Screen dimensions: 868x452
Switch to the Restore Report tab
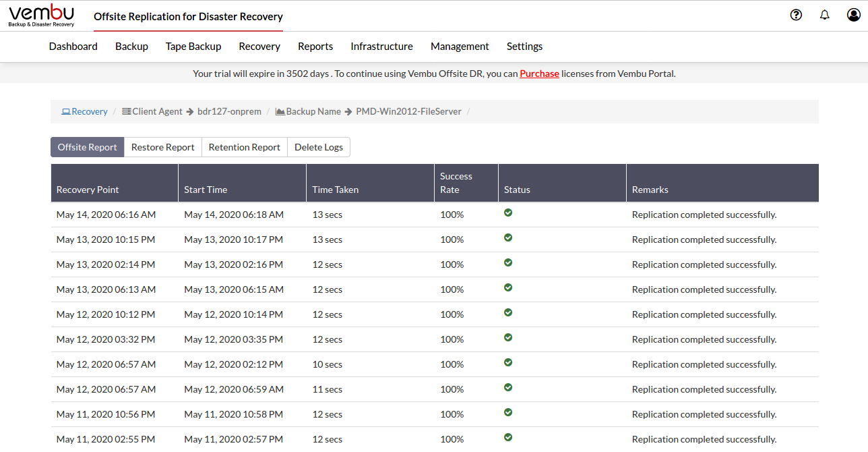(x=163, y=147)
